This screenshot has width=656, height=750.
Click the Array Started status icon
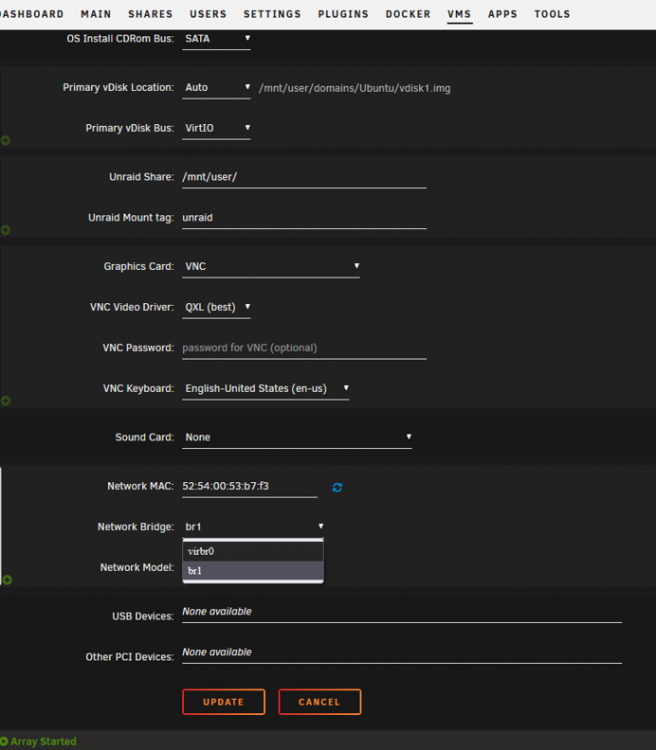tap(4, 741)
